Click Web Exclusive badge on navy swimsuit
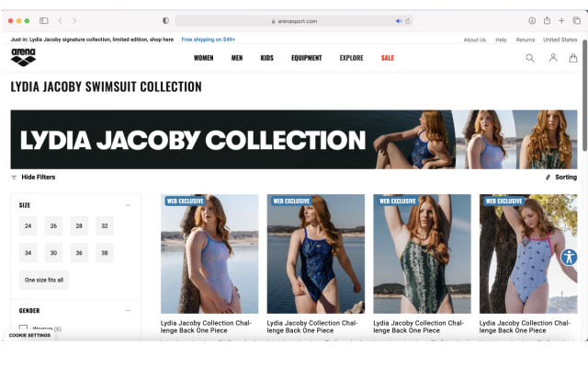 tap(291, 201)
